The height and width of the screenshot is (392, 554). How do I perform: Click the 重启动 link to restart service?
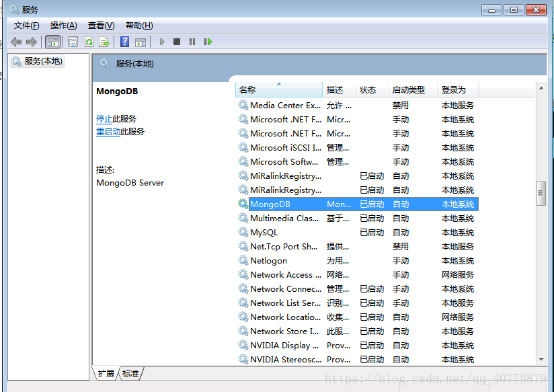[x=108, y=132]
